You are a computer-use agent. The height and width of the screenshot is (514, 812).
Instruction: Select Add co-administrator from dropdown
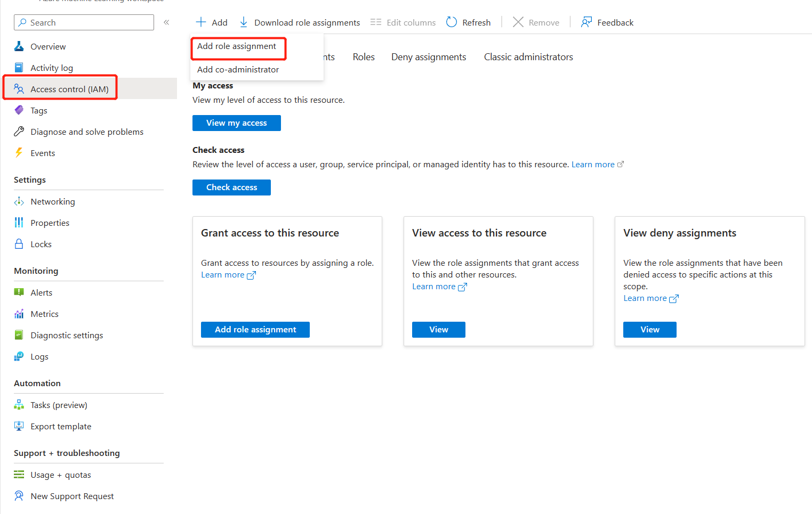click(238, 70)
